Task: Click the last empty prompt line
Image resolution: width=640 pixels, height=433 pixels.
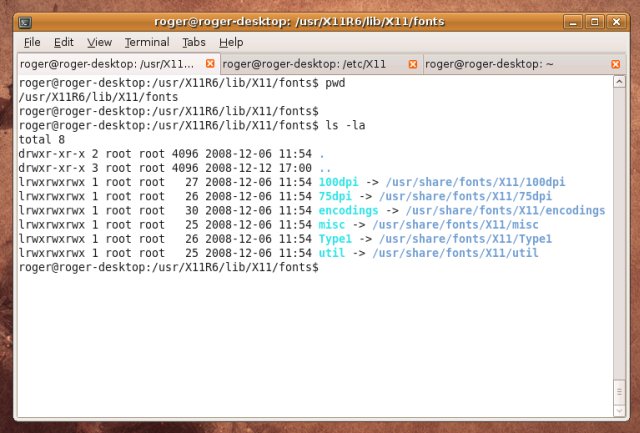Action: (x=169, y=267)
